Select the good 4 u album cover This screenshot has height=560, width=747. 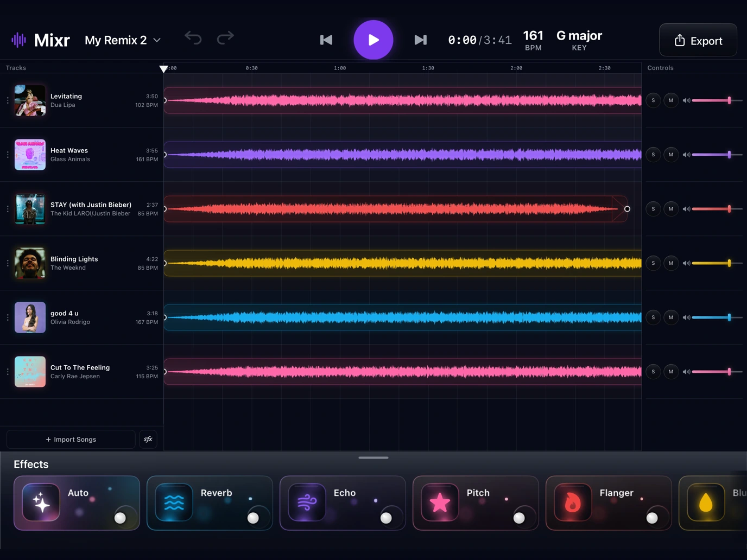click(x=30, y=317)
